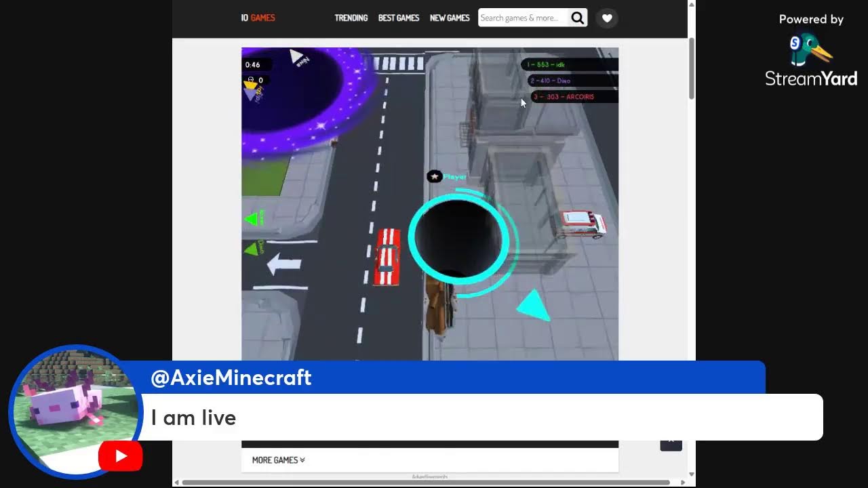Click the scroll-left arrow of horizontal scrollbar
Viewport: 868px width, 488px height.
pyautogui.click(x=177, y=483)
